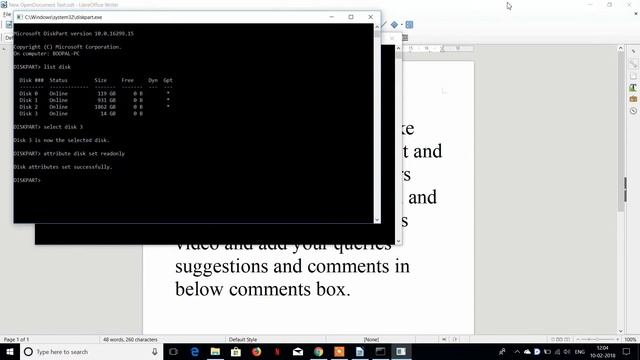Close the LibreOffice document with small X
This screenshot has height=360, width=640.
pos(636,14)
